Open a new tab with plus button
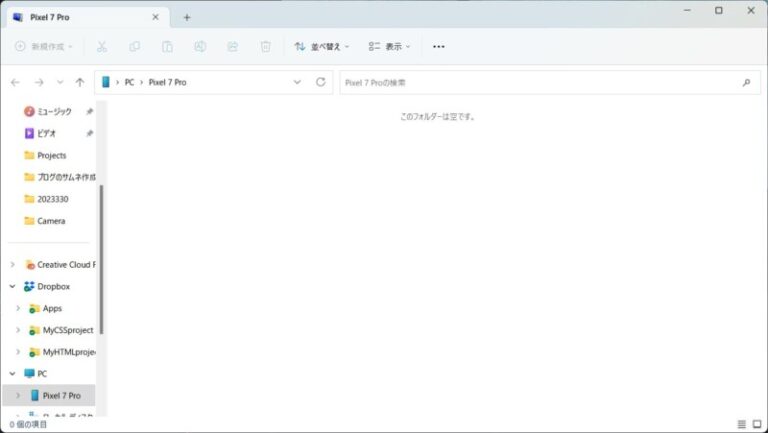Viewport: 768px width, 433px height. pos(187,17)
